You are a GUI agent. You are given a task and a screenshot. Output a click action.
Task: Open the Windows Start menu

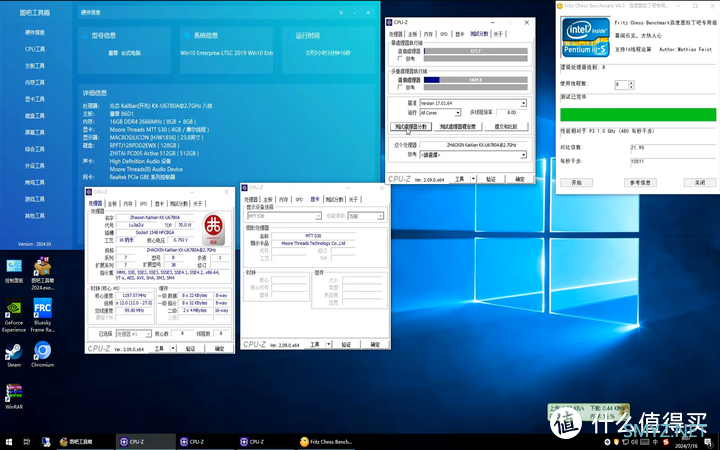8,442
